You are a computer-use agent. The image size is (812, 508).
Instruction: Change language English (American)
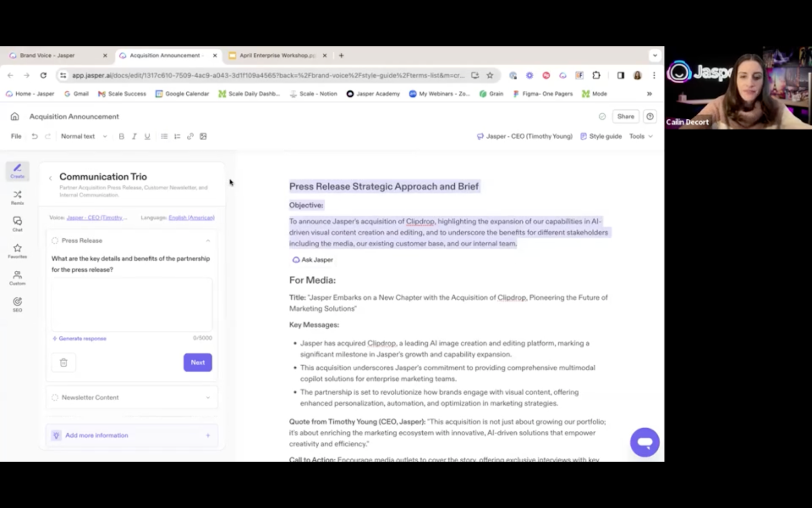tap(191, 217)
